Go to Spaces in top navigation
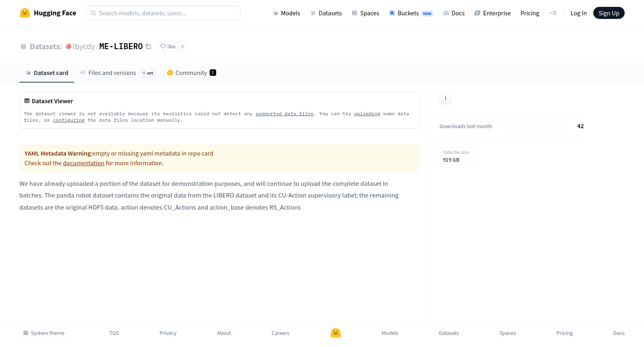644x347 pixels. click(x=365, y=13)
